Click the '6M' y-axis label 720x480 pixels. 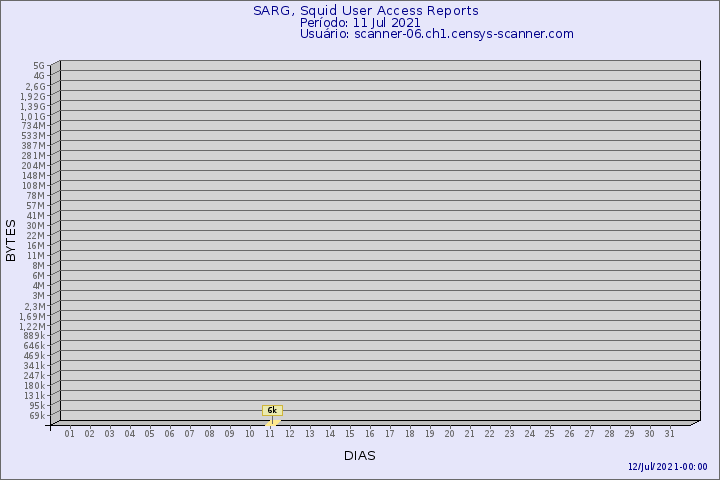(39, 276)
